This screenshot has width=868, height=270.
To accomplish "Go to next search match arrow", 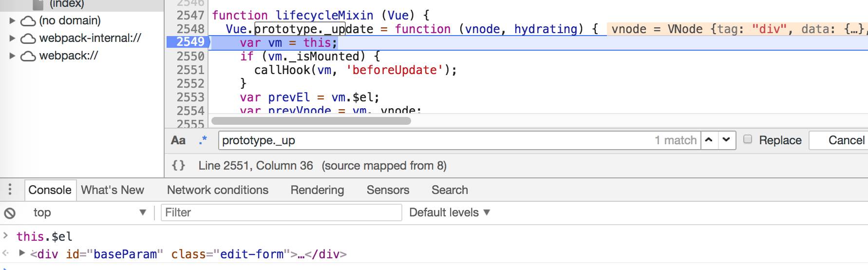I will (x=726, y=140).
